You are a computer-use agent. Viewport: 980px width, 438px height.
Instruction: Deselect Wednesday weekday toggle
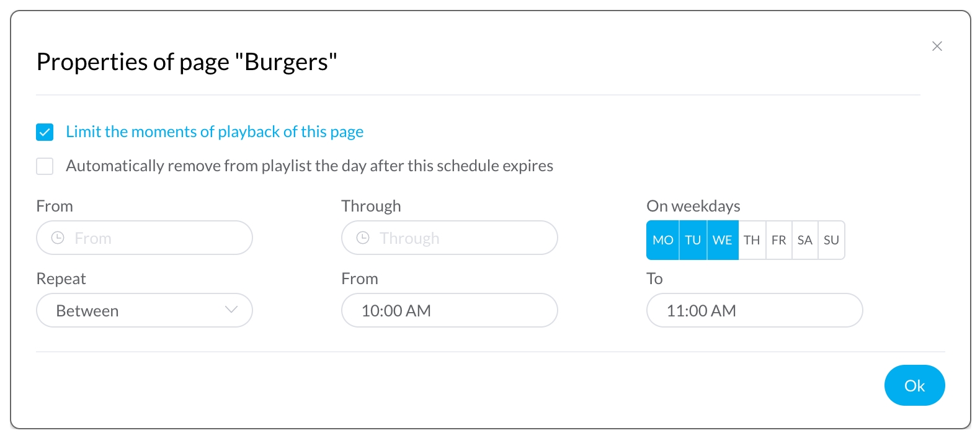[722, 240]
